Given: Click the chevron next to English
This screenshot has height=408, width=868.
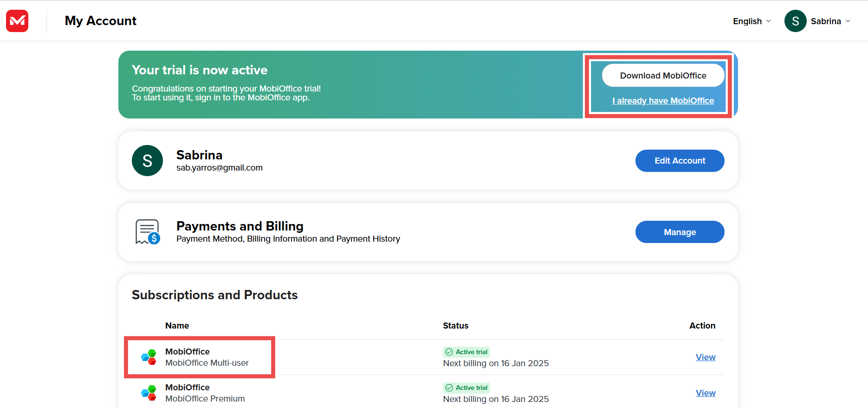Looking at the screenshot, I should point(769,21).
